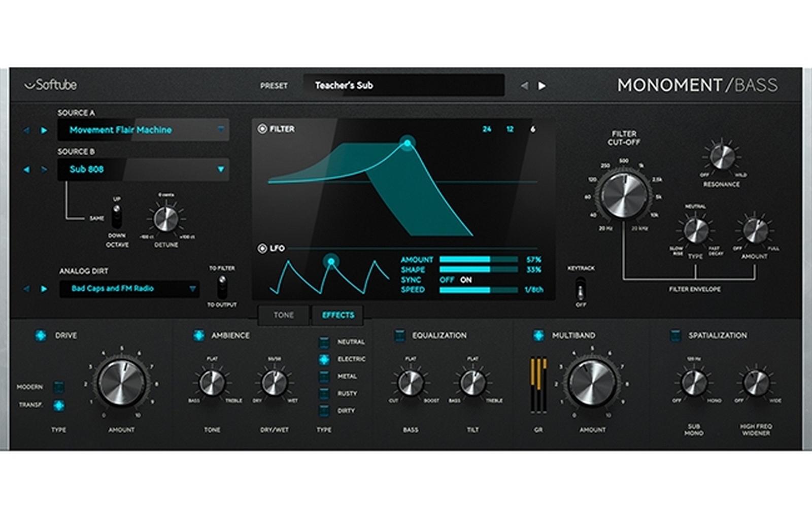Screen dimensions: 812x511
Task: Open the Sub 808 Source B dropdown
Action: [220, 169]
